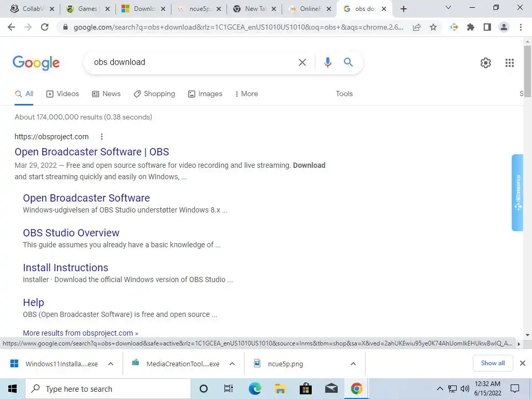Open Google quick settings gear
Viewport: 532px width, 399px height.
[x=486, y=63]
